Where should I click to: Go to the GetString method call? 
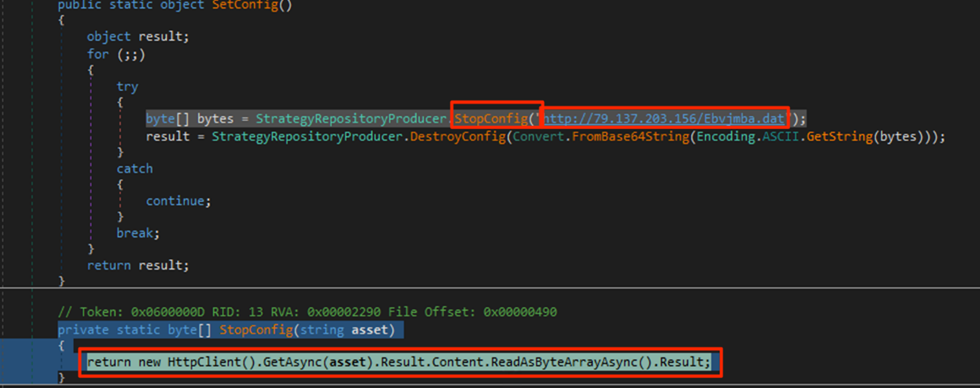pyautogui.click(x=839, y=137)
